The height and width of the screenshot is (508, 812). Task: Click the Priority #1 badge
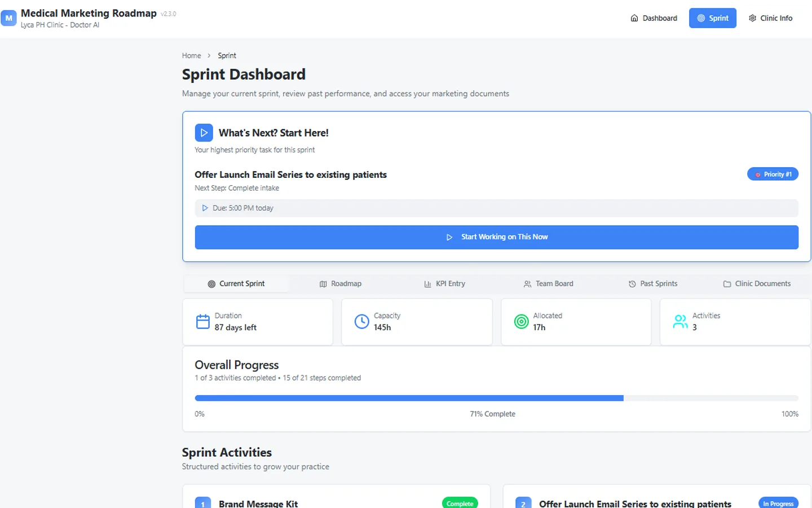773,174
